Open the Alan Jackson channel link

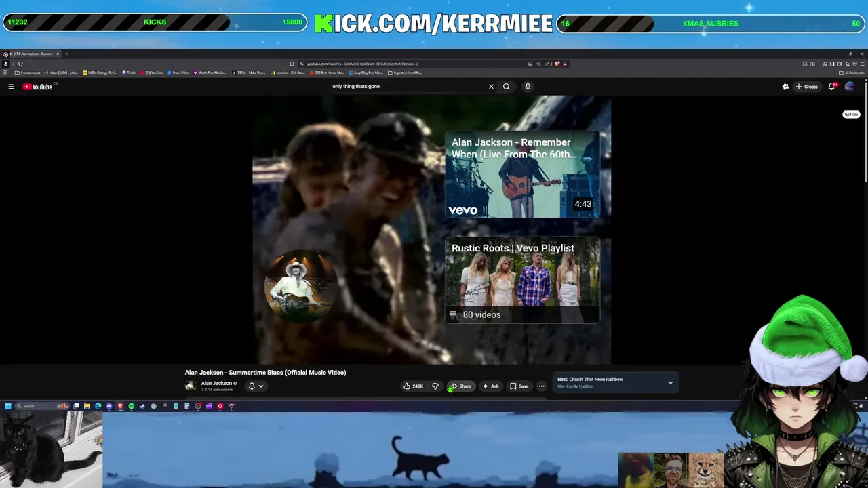pos(216,384)
